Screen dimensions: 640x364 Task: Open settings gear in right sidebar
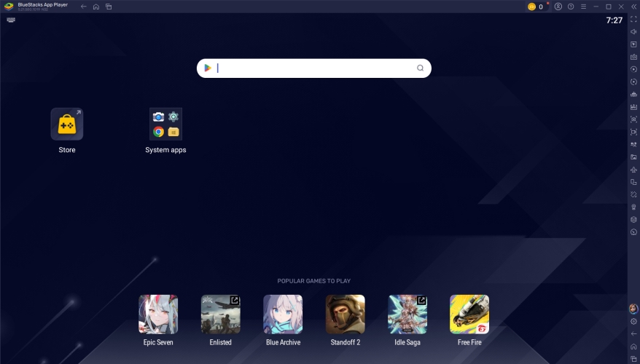click(x=633, y=322)
